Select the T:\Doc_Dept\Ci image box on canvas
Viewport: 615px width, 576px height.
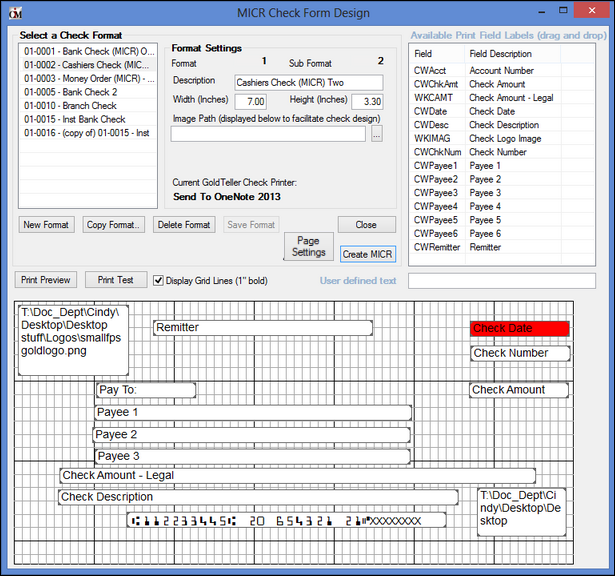coord(522,512)
